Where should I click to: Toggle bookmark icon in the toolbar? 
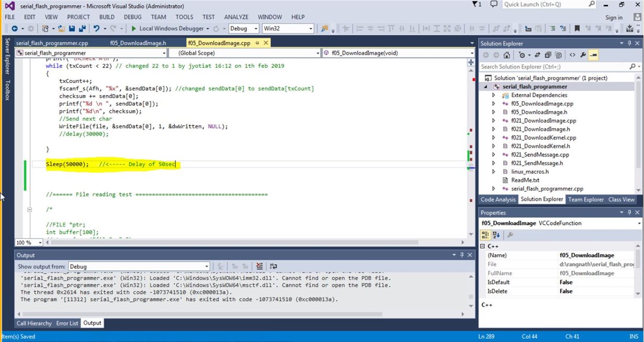pyautogui.click(x=576, y=29)
